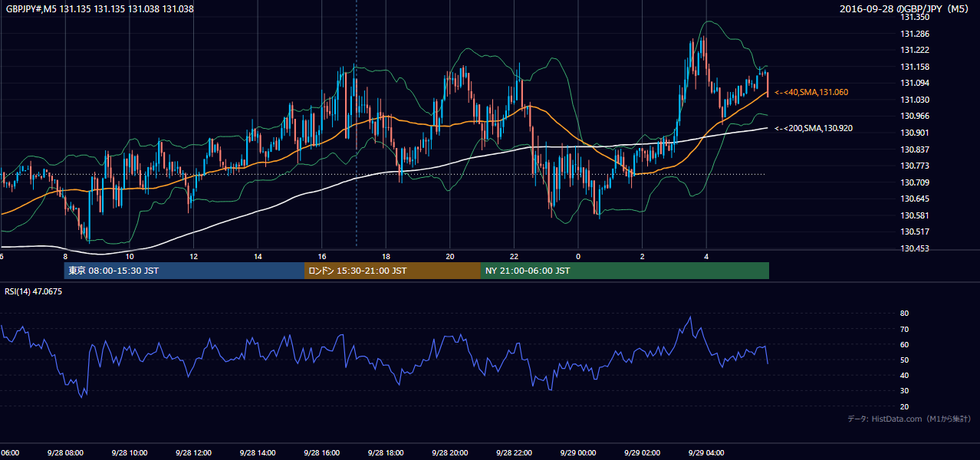The image size is (980, 460).
Task: Click hour label 10 under price chart
Action: [x=130, y=257]
